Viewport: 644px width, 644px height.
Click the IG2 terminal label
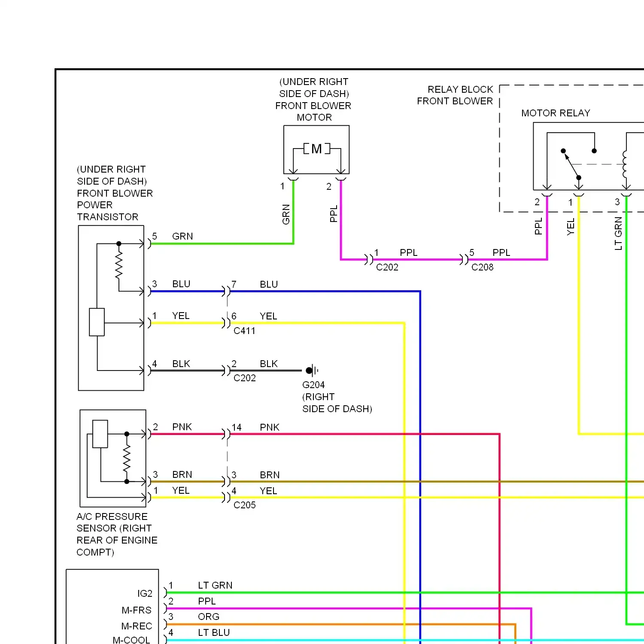(x=145, y=593)
